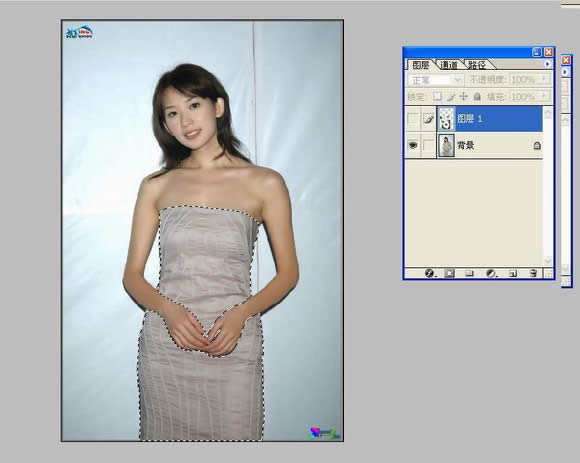Toggle link box of 背景 layer

coord(428,145)
